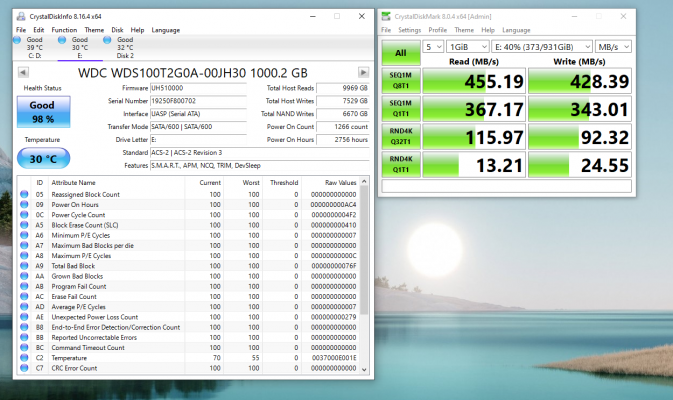Click CrystalDiskInfo title bar app icon
The image size is (673, 400).
21,16
